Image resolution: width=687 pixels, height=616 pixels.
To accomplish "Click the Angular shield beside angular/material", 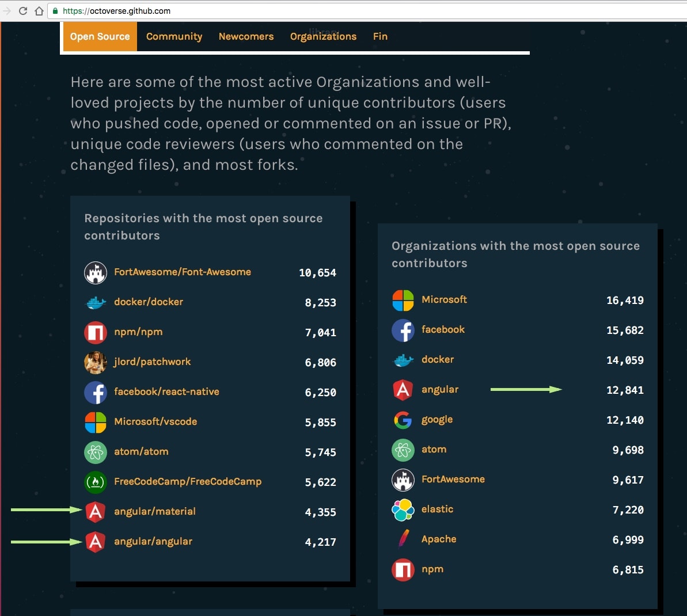I will point(96,512).
